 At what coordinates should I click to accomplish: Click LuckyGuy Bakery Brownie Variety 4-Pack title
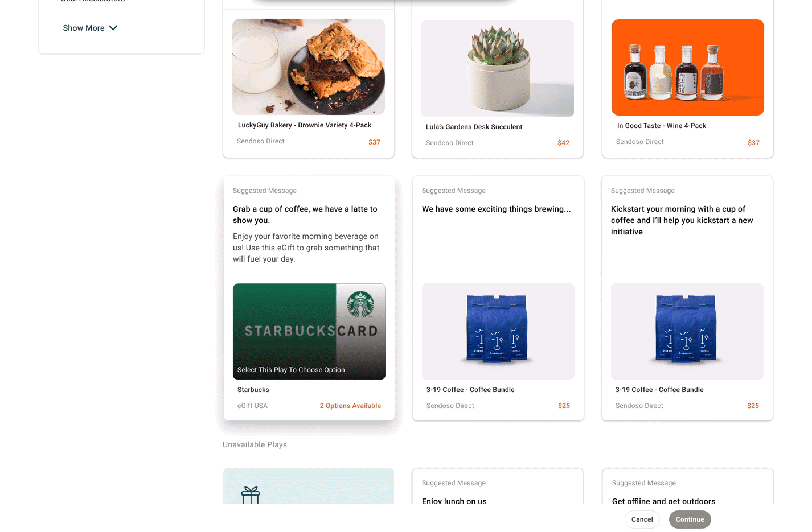pos(305,125)
